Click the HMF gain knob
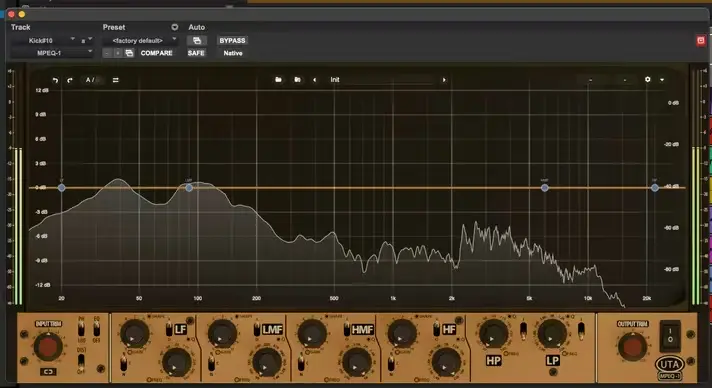This screenshot has width=712, height=388. pyautogui.click(x=312, y=333)
